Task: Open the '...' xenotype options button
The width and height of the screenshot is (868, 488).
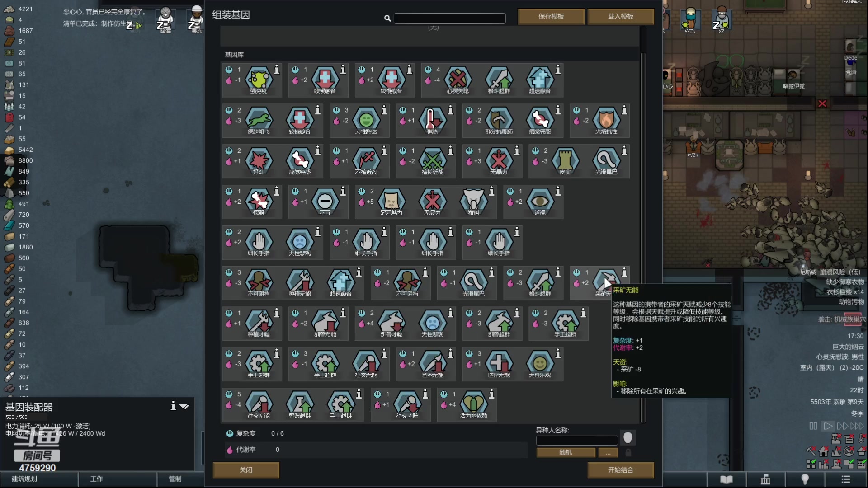Action: 608,452
